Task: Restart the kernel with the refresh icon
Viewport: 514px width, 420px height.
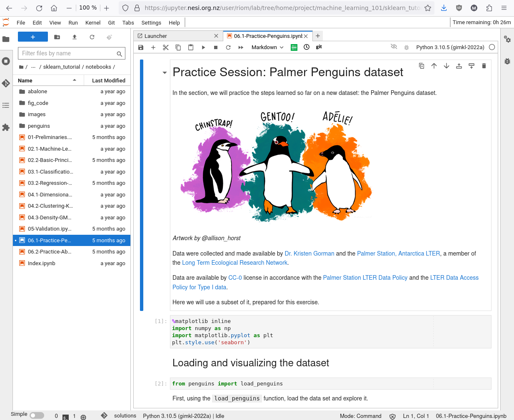Action: 228,47
